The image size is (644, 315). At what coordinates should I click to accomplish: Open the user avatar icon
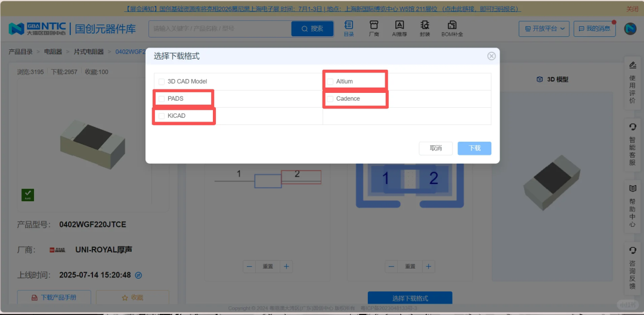(x=630, y=29)
